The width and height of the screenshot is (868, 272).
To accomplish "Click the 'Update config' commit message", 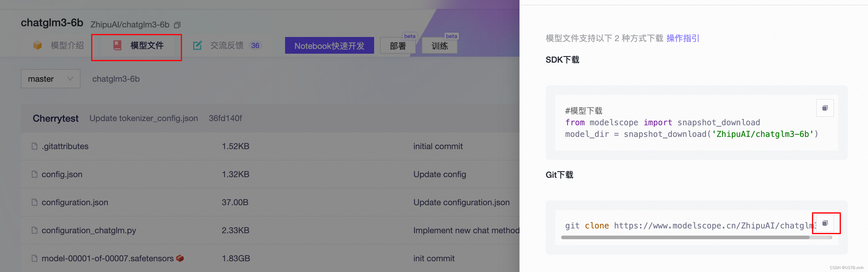I will point(440,174).
